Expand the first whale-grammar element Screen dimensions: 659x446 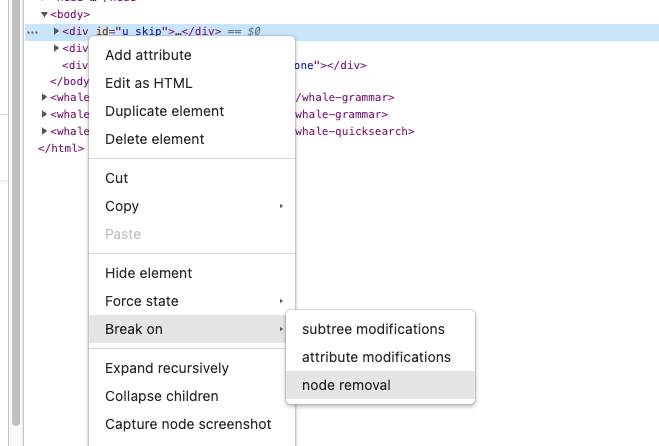[x=45, y=98]
